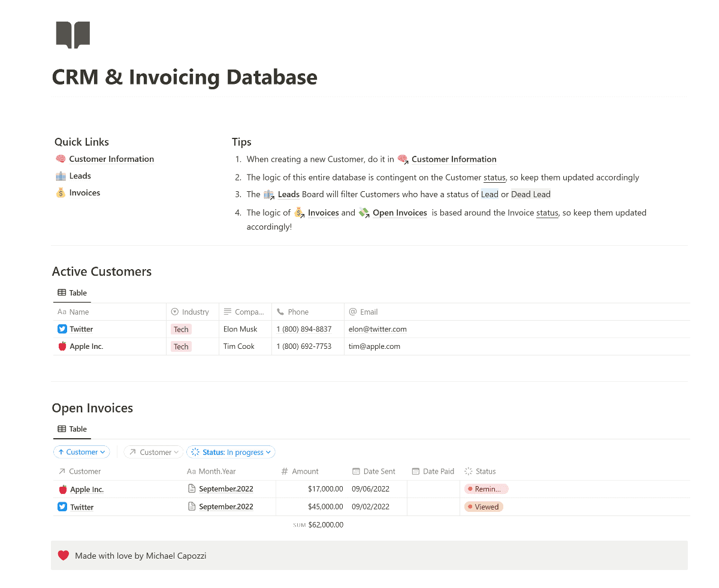
Task: Open the Leads quick link
Action: (80, 176)
